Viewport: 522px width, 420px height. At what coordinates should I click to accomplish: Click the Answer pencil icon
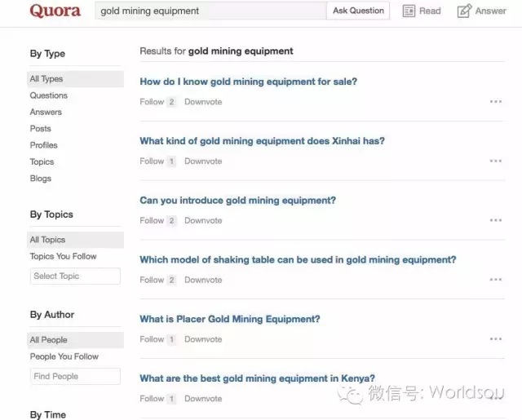coord(464,11)
